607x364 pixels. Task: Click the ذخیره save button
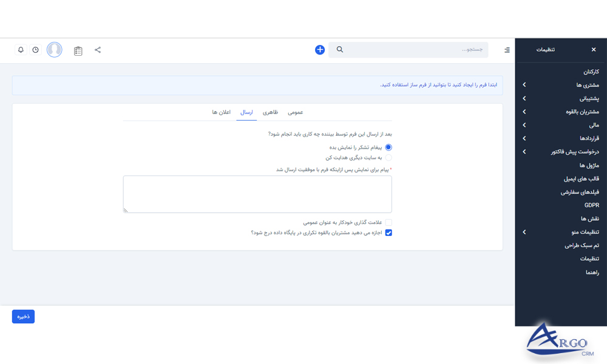coord(23,316)
